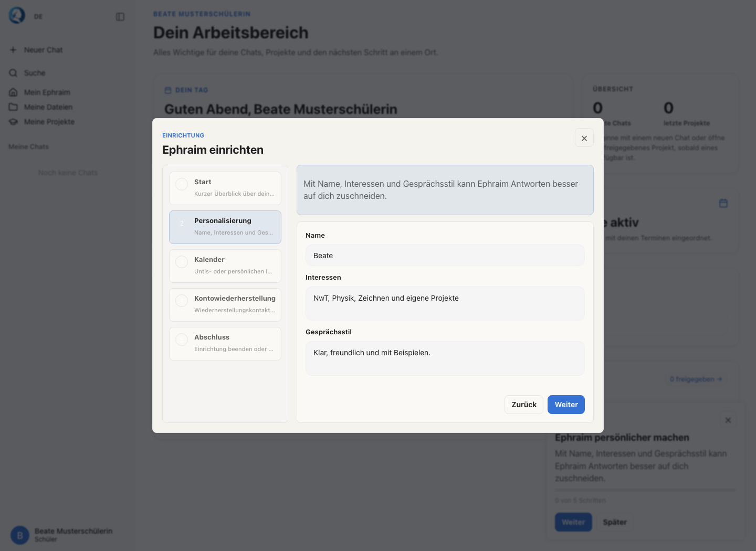The width and height of the screenshot is (756, 551).
Task: Click the 0 von 5 Schritten text
Action: coord(580,501)
